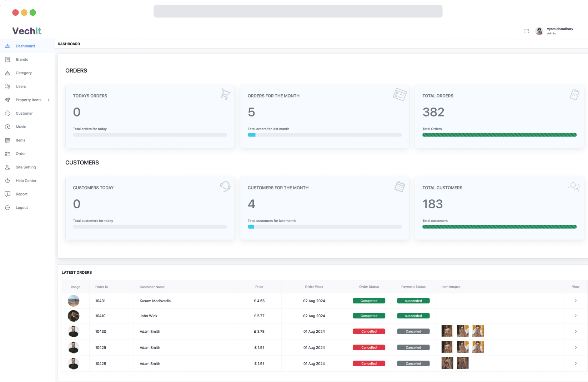
Task: Click the Category shapes icon in sidebar
Action: pyautogui.click(x=7, y=73)
